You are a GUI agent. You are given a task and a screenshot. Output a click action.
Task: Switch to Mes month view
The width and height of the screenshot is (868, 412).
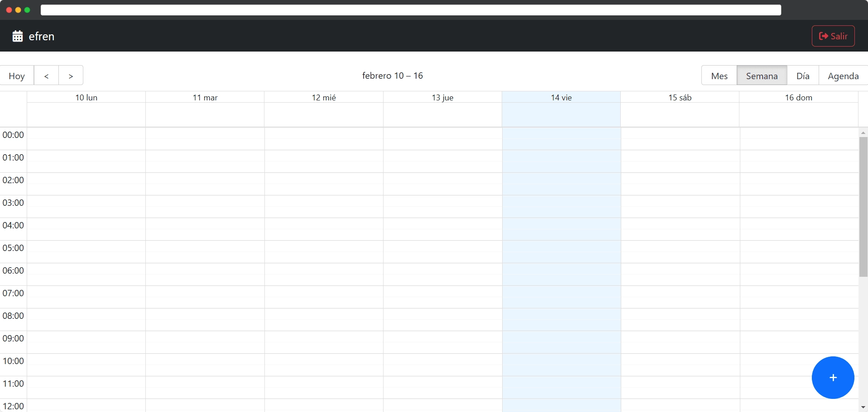pyautogui.click(x=719, y=76)
